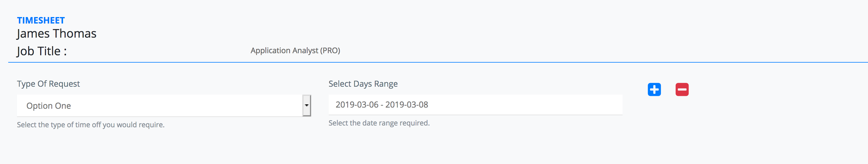Click the time off type helper text

pyautogui.click(x=91, y=125)
